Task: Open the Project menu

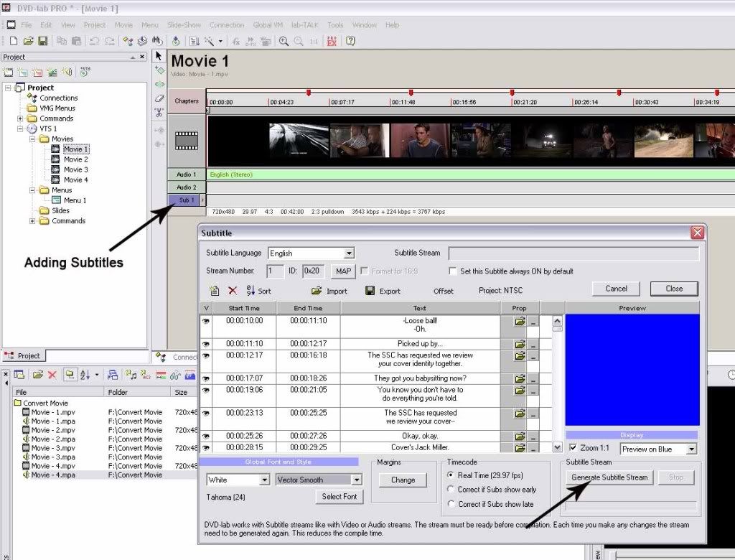Action: coord(95,25)
